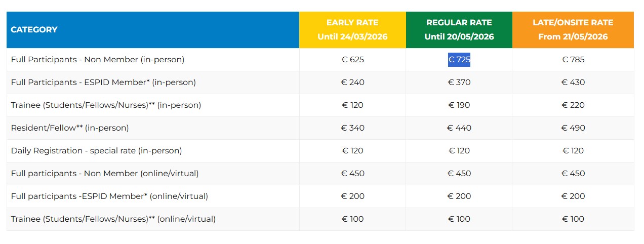
Task: Select Full Participants - ESPID Member (in-person) label
Action: [103, 83]
